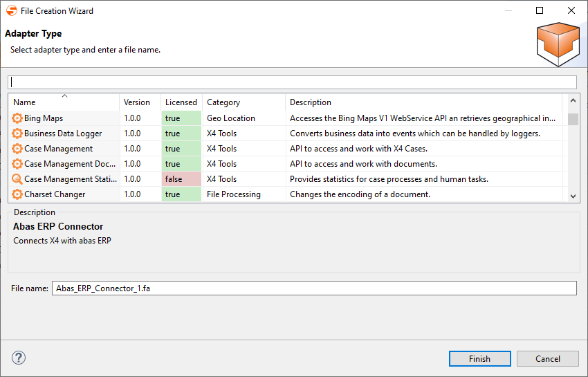Click the Category column header
Viewport: 588px width, 377px height.
click(223, 102)
